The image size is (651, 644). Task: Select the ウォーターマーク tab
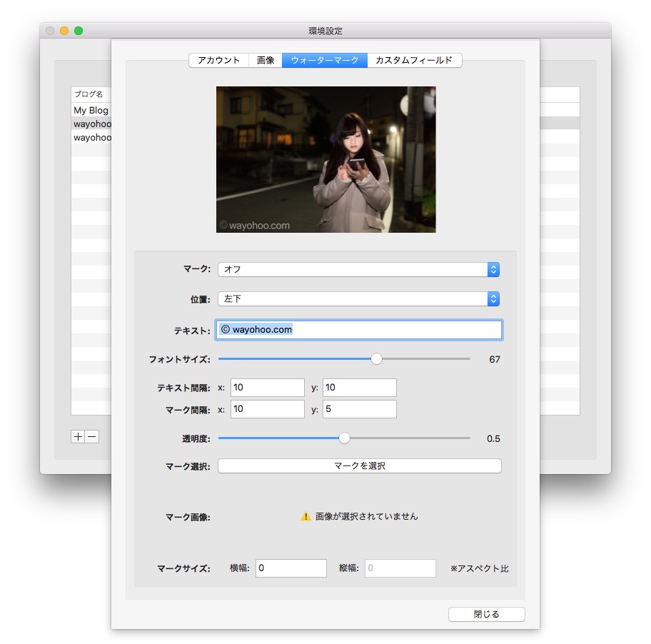click(325, 60)
